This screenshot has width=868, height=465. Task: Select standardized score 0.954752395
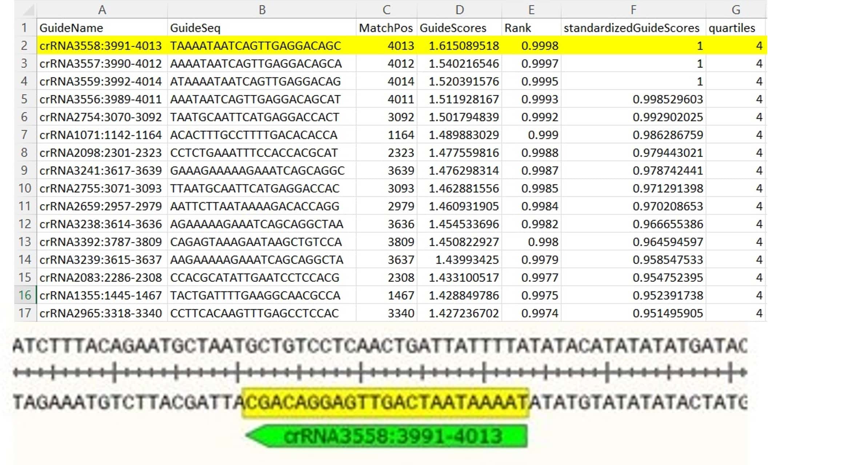[633, 277]
